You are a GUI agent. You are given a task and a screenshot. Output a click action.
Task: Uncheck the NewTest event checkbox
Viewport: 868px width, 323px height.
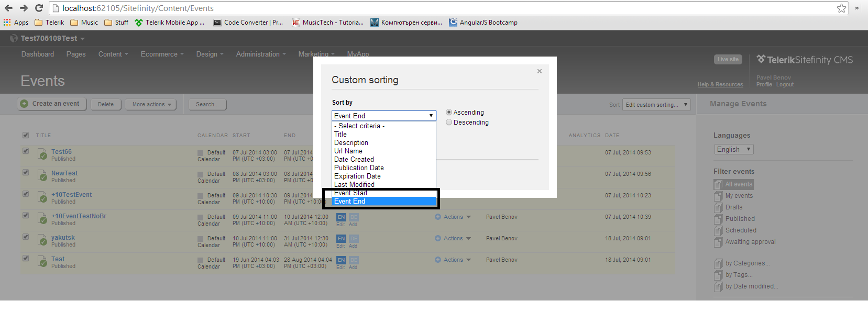(26, 172)
